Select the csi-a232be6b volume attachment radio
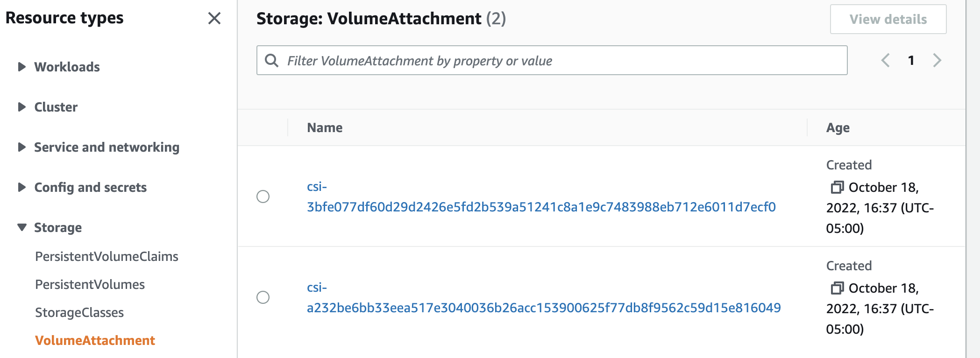The image size is (980, 358). pos(263,297)
